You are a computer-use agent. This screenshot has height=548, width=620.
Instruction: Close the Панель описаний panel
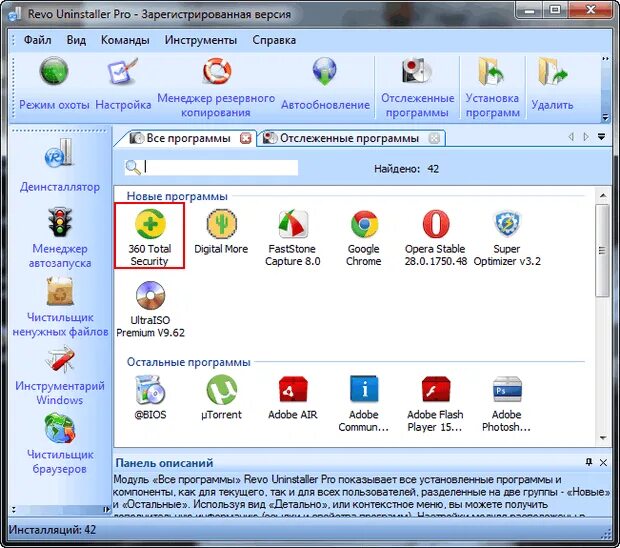(603, 463)
